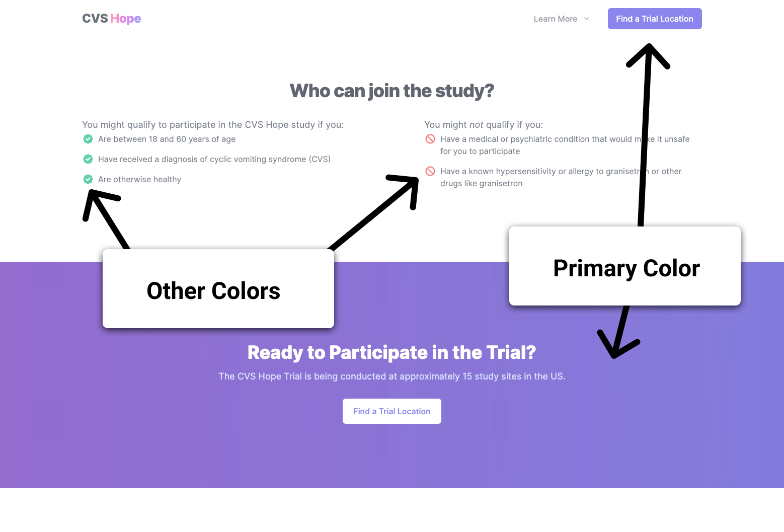This screenshot has width=784, height=532.
Task: Click the "Who can join the study?" heading
Action: click(391, 91)
